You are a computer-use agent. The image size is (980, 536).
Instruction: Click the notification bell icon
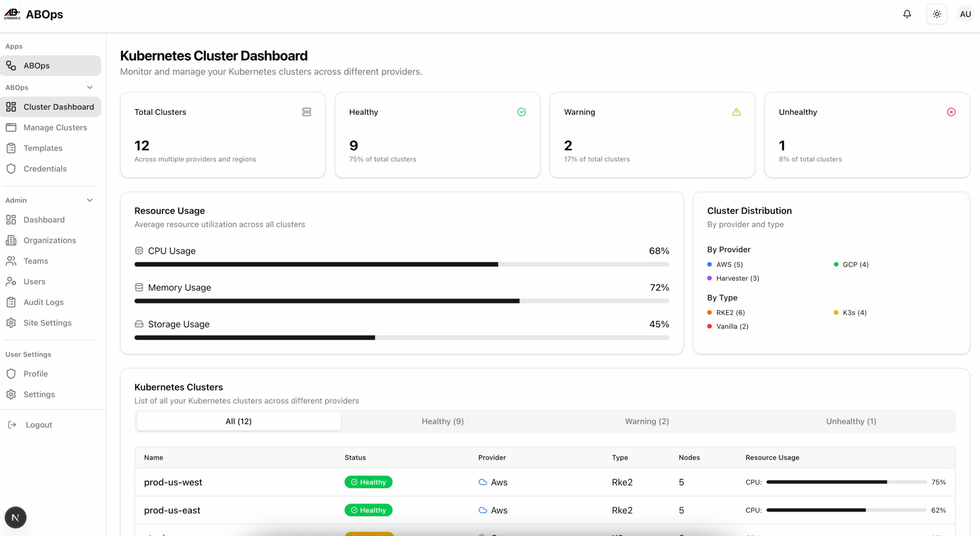pyautogui.click(x=907, y=14)
